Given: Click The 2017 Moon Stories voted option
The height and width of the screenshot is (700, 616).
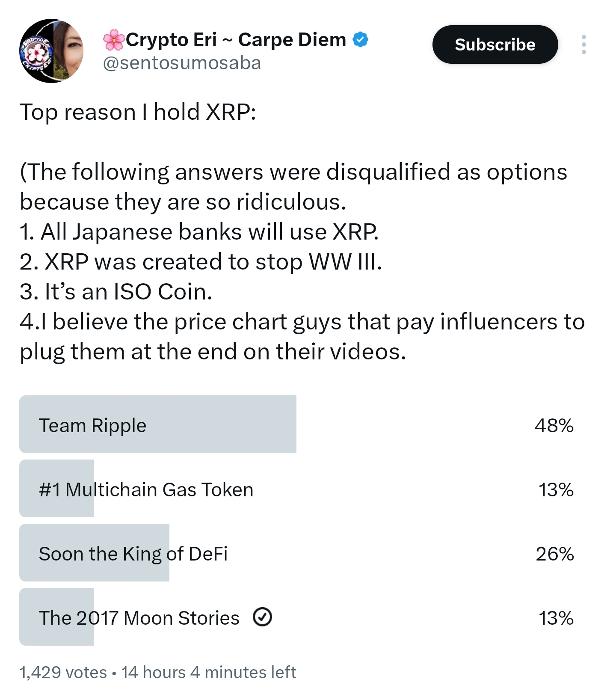Looking at the screenshot, I should [139, 617].
